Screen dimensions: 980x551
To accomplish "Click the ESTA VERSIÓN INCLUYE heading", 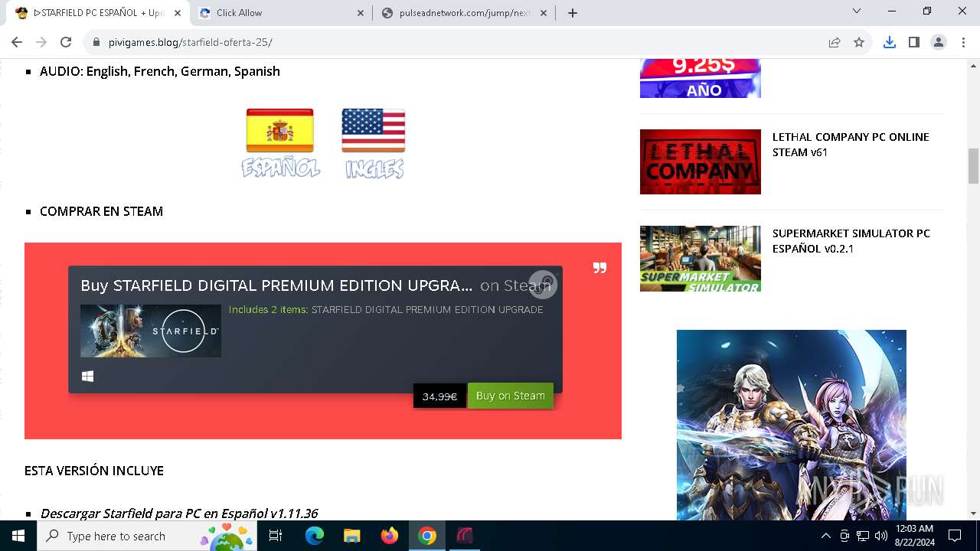I will point(94,471).
